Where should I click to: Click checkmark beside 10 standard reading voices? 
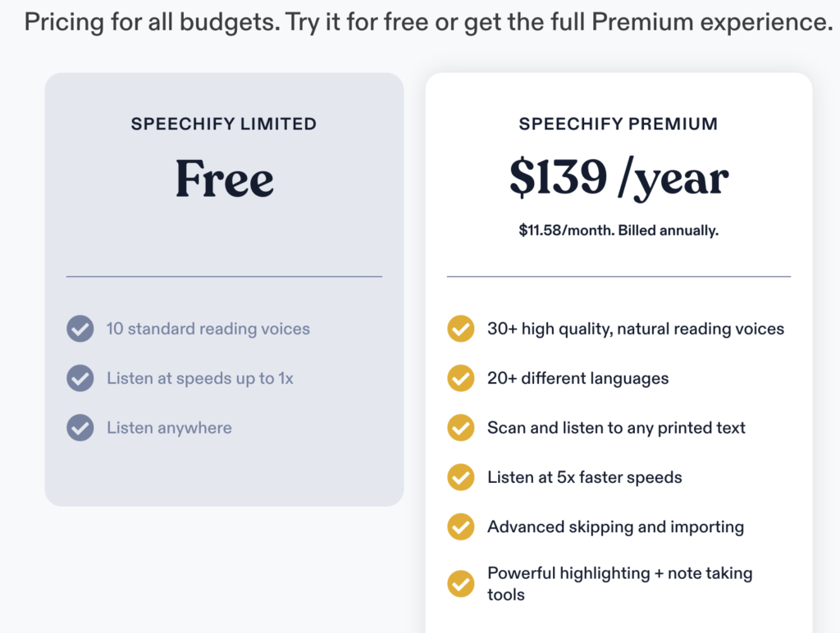pos(80,330)
